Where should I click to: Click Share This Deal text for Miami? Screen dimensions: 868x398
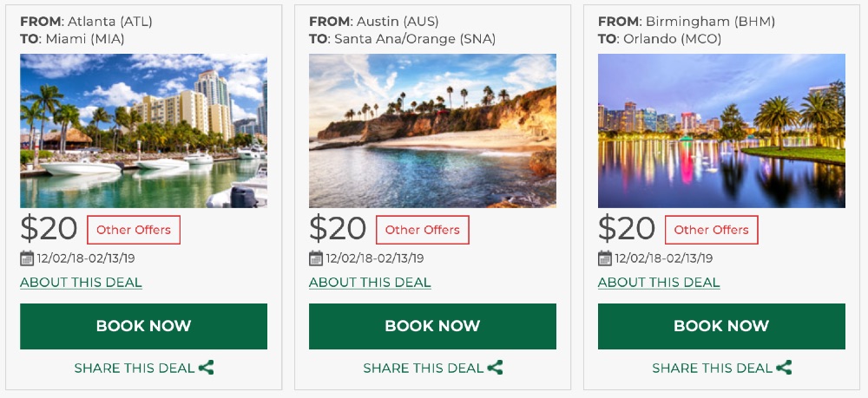(x=134, y=368)
